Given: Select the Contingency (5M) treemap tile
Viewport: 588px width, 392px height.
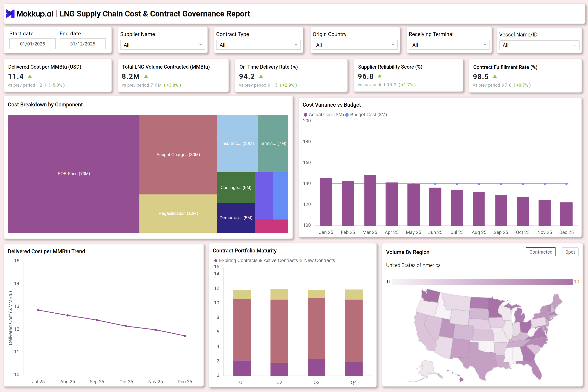Looking at the screenshot, I should point(236,188).
